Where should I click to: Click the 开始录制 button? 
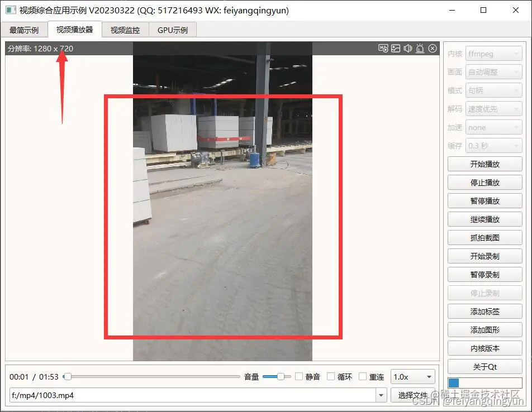point(485,256)
